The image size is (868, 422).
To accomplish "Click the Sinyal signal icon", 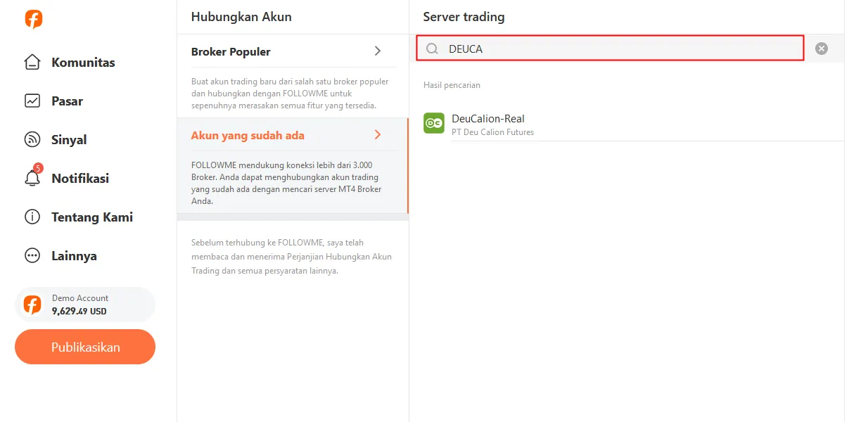I will tap(32, 139).
